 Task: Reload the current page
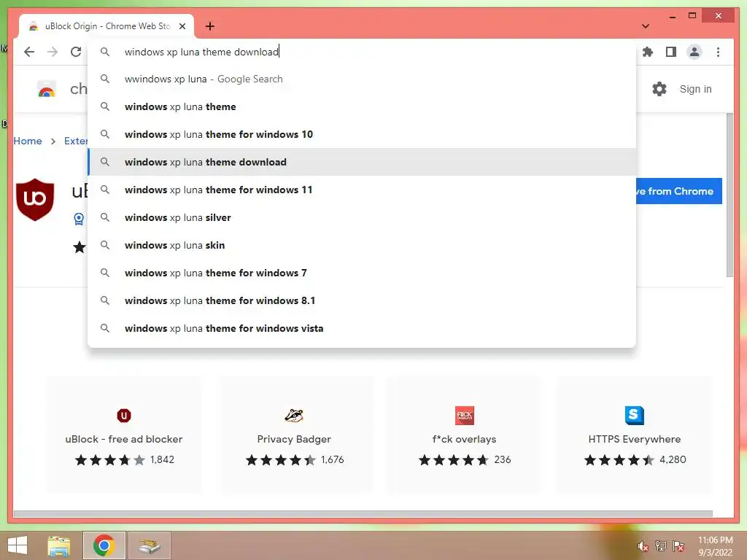[76, 52]
